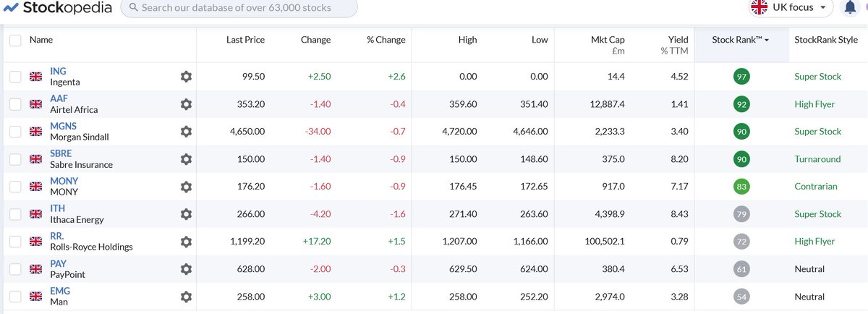Click the UK flag beside SBRE
The image size is (868, 314).
35,159
